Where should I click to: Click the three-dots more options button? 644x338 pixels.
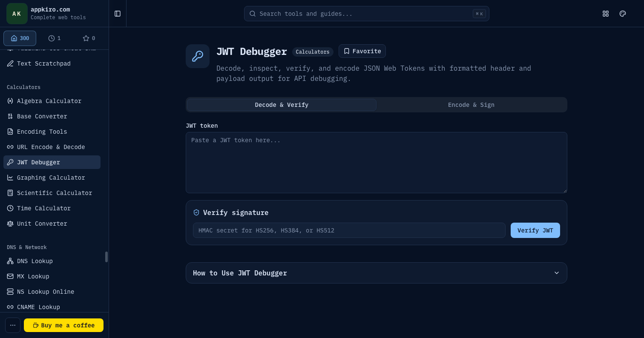pyautogui.click(x=13, y=325)
